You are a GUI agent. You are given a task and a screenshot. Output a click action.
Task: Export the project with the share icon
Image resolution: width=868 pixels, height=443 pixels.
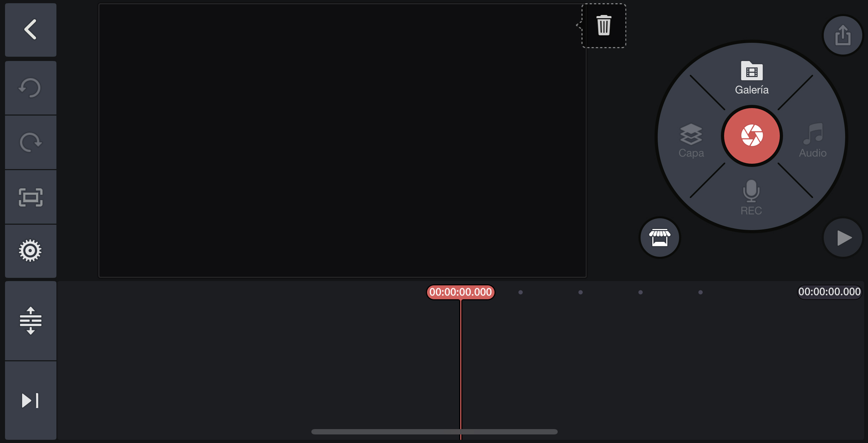point(843,35)
